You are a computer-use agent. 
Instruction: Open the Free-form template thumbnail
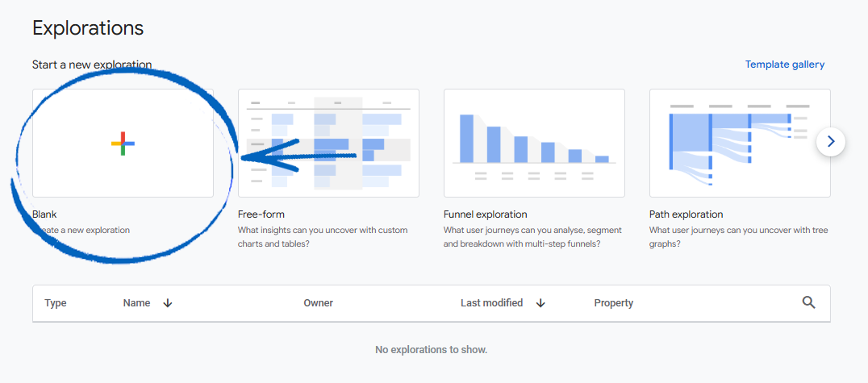[x=328, y=143]
